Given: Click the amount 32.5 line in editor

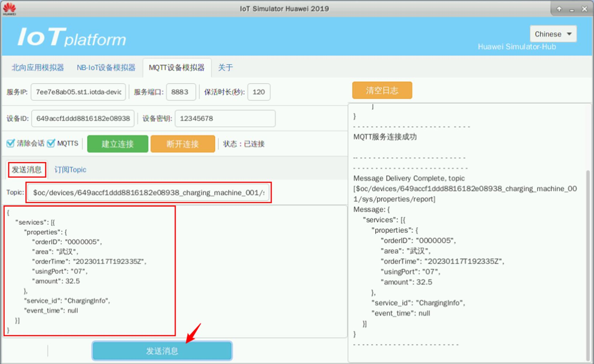Looking at the screenshot, I should click(56, 281).
